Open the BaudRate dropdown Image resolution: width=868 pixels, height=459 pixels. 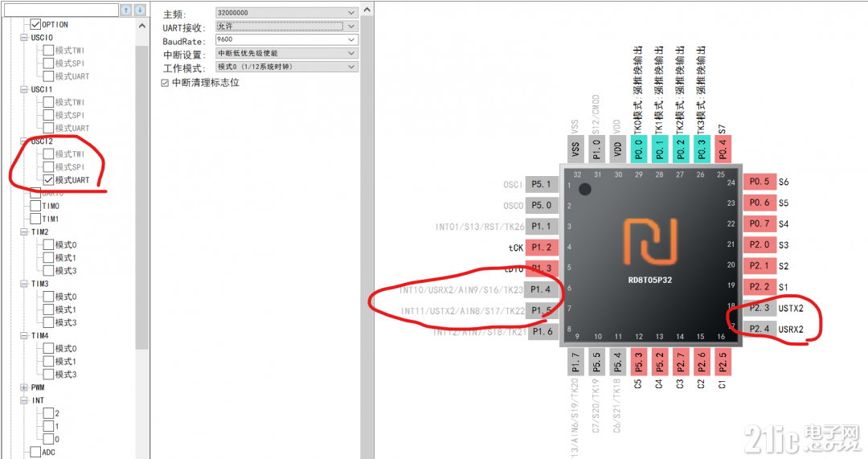(287, 40)
